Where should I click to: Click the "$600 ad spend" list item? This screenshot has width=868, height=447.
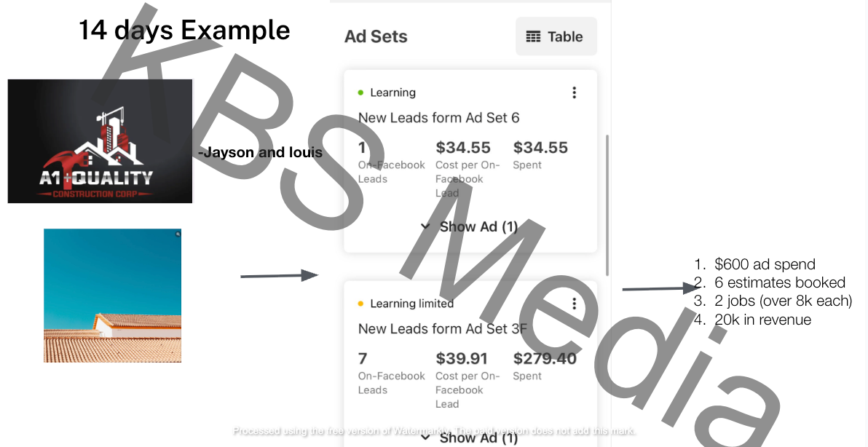765,264
